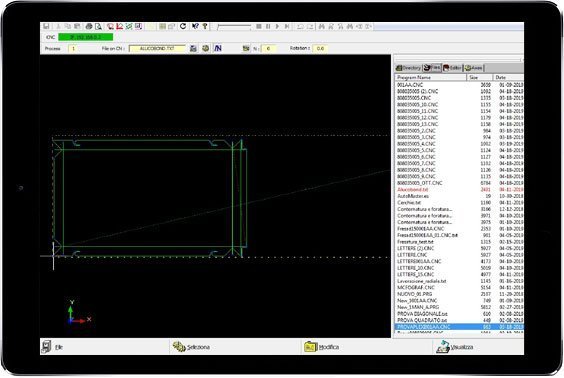This screenshot has width=564, height=378.
Task: Open Print Preview magnifier page icon
Action: coord(98,26)
